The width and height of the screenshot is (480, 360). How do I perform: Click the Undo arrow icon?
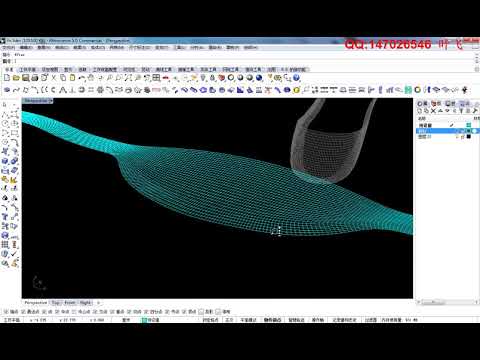[82, 78]
